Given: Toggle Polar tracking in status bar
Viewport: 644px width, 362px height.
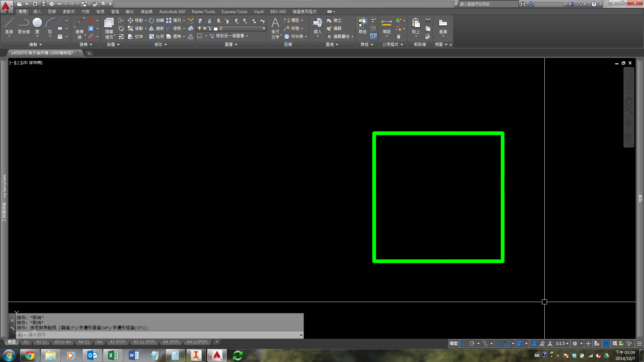Looking at the screenshot, I should tap(472, 344).
